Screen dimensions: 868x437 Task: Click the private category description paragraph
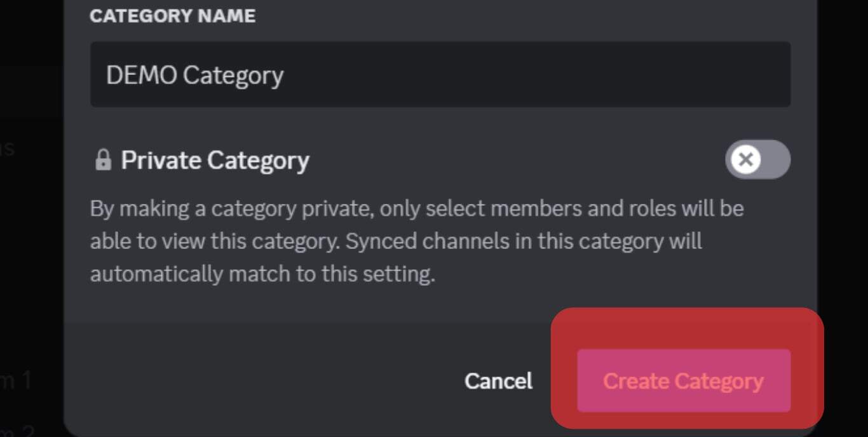[x=416, y=241]
